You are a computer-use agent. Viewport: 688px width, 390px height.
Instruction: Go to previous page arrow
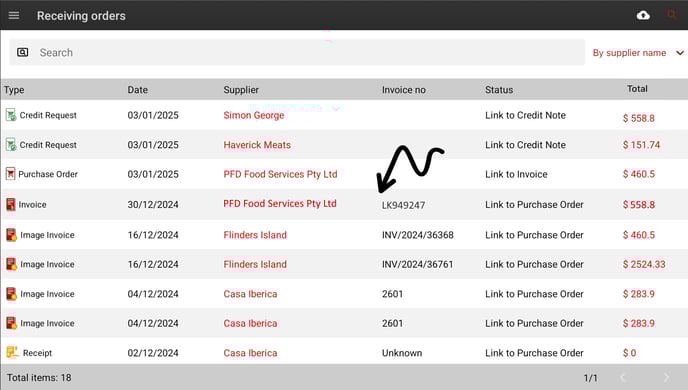623,377
